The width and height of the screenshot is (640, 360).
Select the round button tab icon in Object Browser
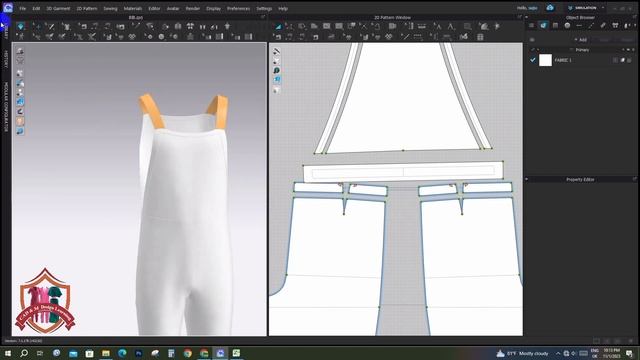tap(567, 26)
